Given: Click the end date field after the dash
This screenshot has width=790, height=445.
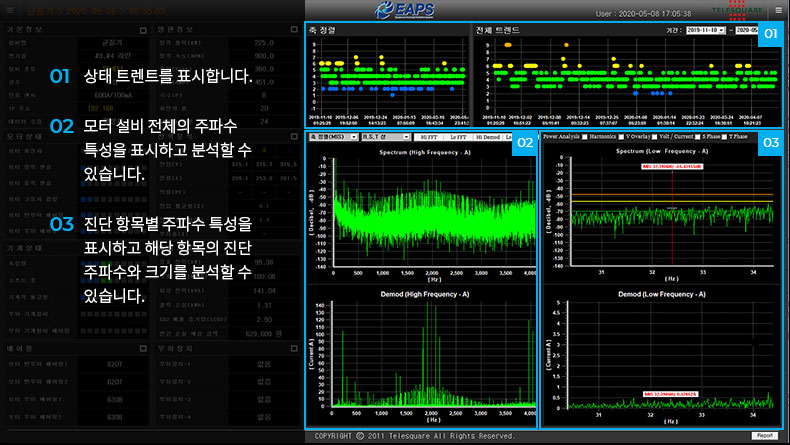Looking at the screenshot, I should pos(747,30).
